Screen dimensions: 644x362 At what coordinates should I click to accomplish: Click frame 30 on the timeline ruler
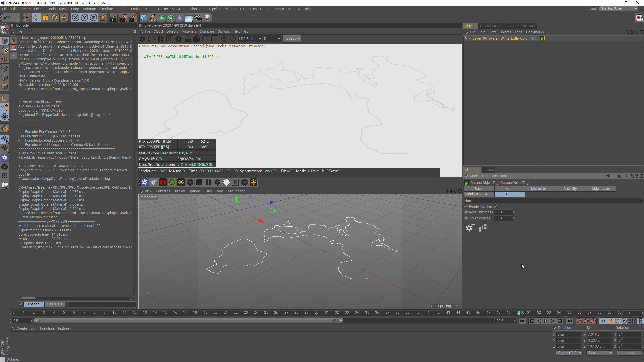coord(316,313)
